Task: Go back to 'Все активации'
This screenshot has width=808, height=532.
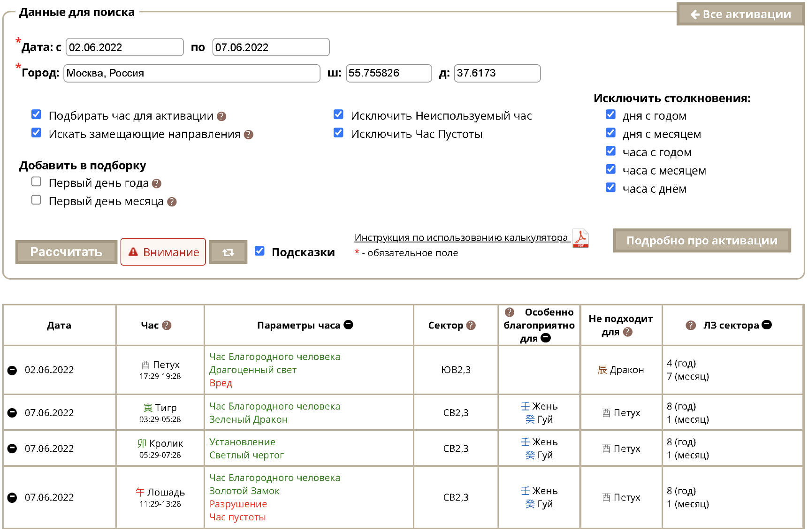Action: pos(740,14)
